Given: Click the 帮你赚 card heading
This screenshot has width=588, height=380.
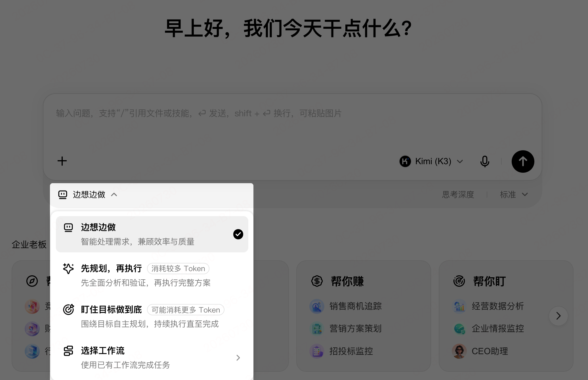Looking at the screenshot, I should (x=347, y=281).
